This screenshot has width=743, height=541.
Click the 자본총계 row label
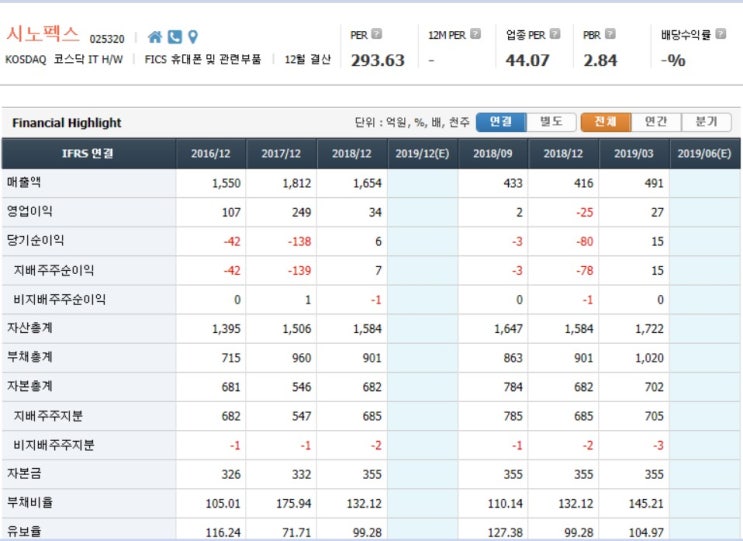coord(29,386)
